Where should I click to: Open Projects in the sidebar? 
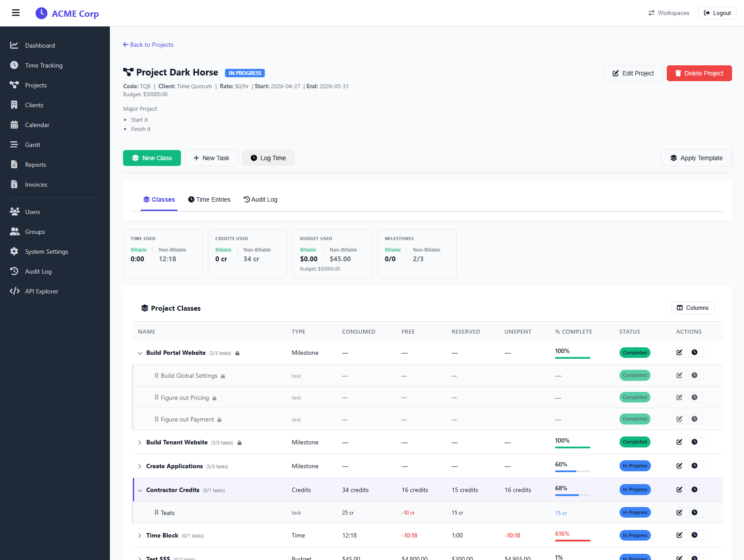pos(55,85)
